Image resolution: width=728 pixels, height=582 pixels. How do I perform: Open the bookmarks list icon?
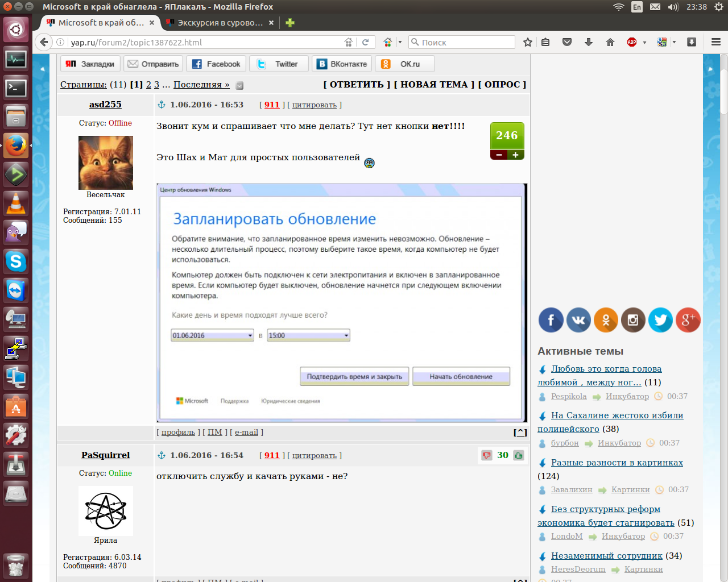[x=545, y=42]
